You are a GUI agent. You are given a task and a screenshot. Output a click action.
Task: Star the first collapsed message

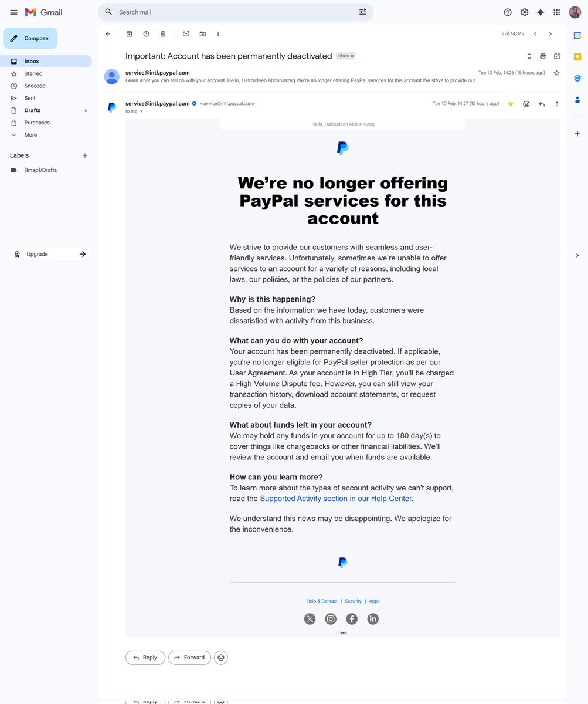[x=556, y=73]
